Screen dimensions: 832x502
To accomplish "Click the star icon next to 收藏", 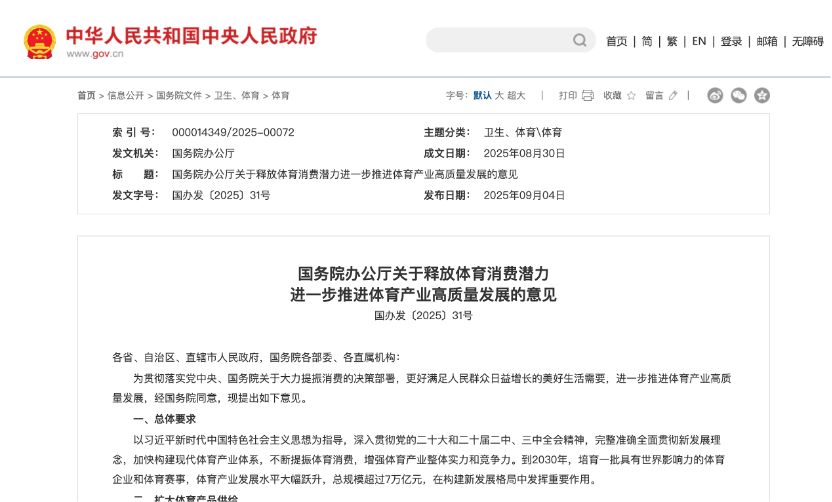I will click(631, 96).
